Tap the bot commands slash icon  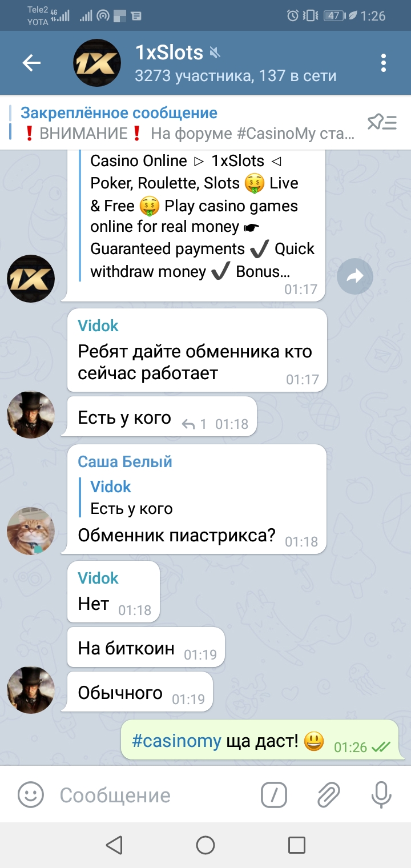click(274, 794)
